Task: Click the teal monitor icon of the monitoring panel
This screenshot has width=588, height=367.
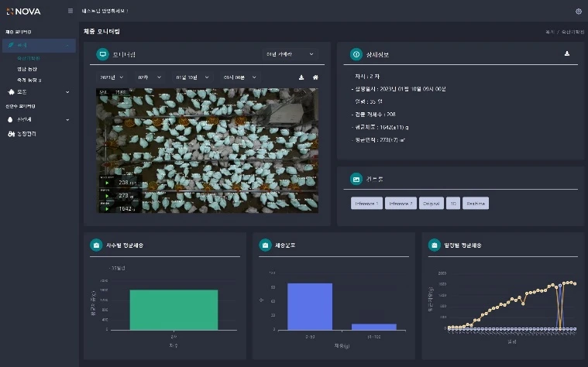Action: [102, 54]
